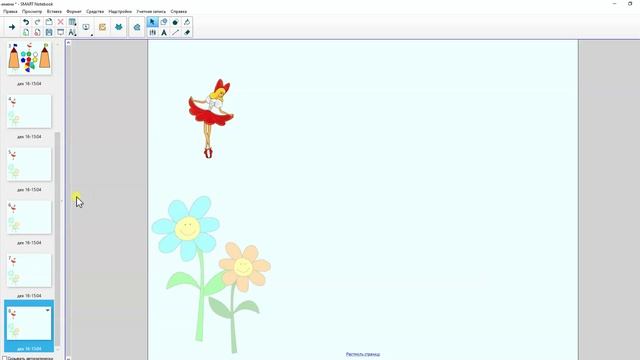Screen dimensions: 640x360
Task: Open a file with folder icon
Action: click(x=49, y=22)
